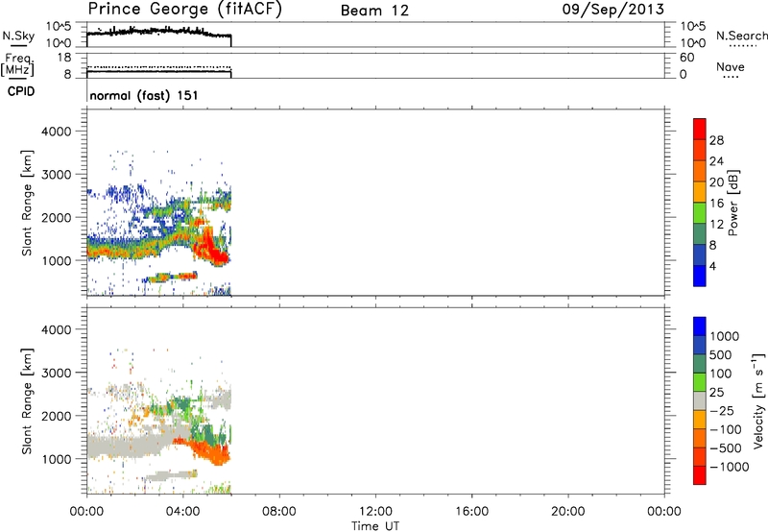Click the 'Nave' legend label
The width and height of the screenshot is (768, 532).
731,66
